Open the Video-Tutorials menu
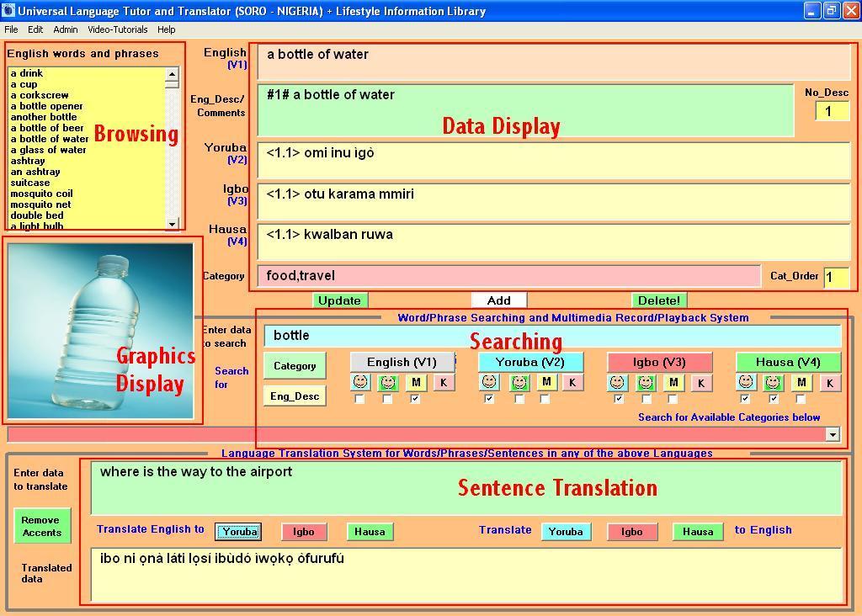The width and height of the screenshot is (862, 616). (x=117, y=29)
